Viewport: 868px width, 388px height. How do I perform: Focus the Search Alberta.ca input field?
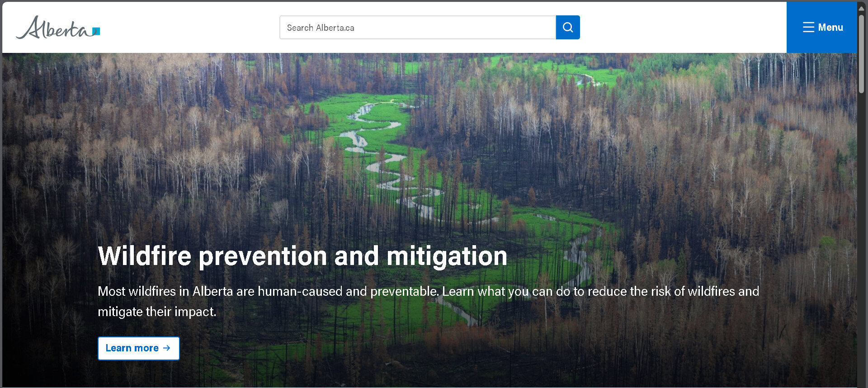pos(417,28)
